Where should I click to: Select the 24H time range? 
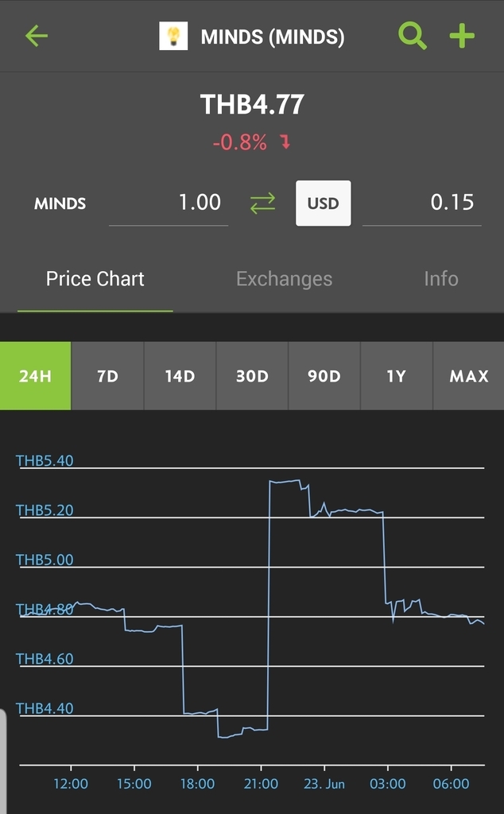coord(35,376)
